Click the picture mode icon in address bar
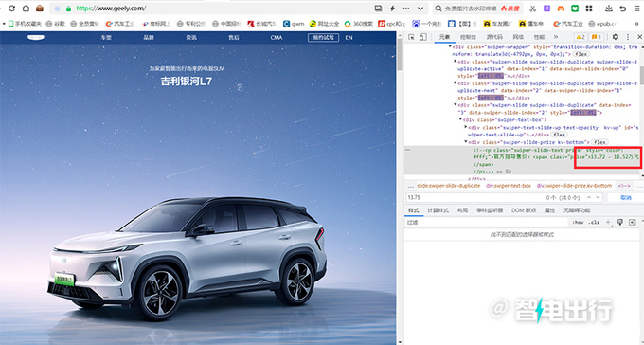644x345 pixels. tap(378, 9)
